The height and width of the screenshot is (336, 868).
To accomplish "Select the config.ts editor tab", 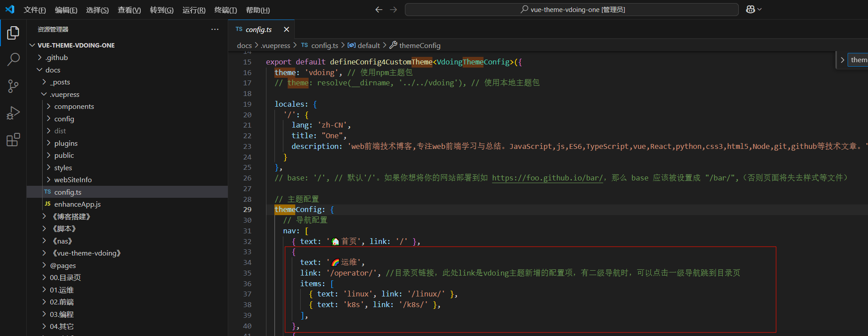I will pos(262,29).
